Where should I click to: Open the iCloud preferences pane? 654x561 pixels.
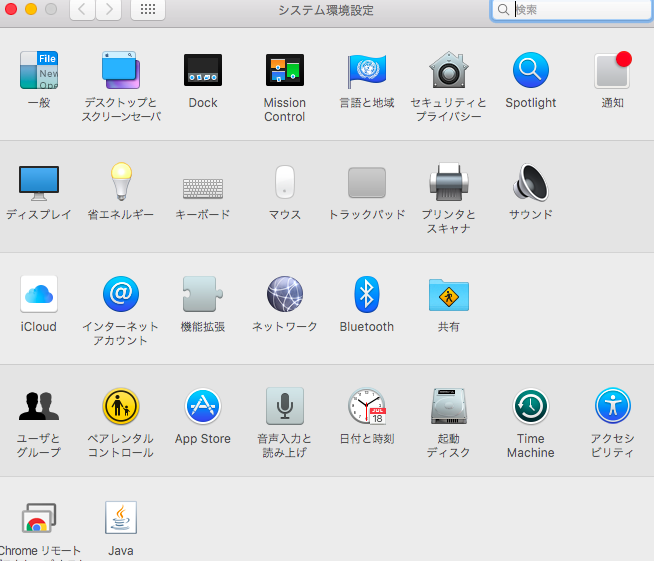(39, 294)
